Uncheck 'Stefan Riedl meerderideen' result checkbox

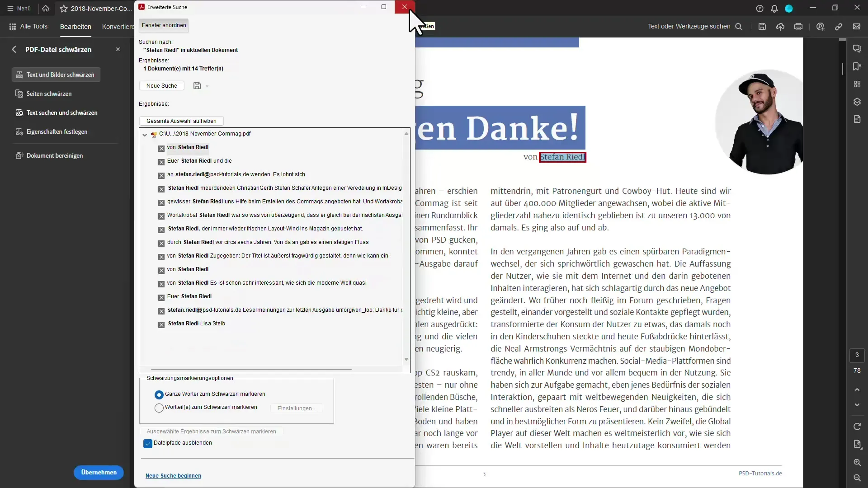(161, 189)
